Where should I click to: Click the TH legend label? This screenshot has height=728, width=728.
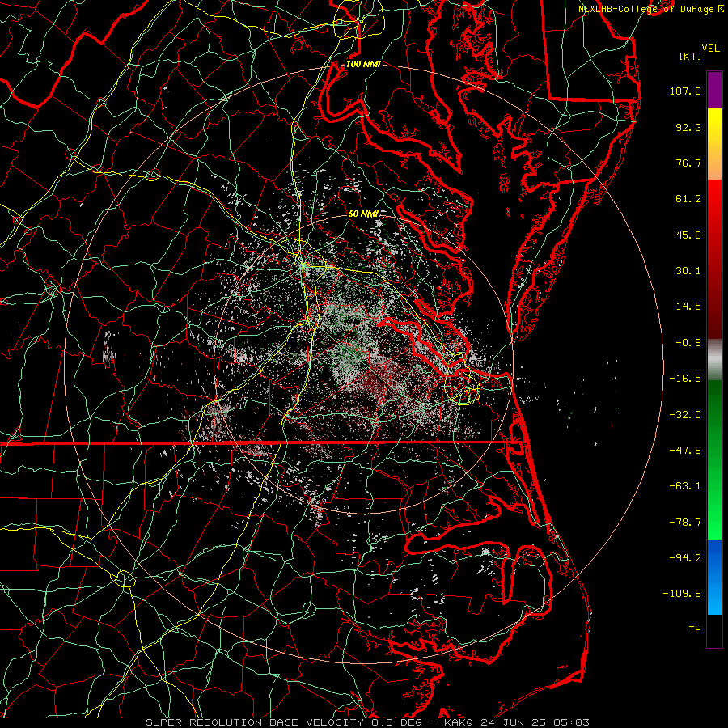pos(695,630)
